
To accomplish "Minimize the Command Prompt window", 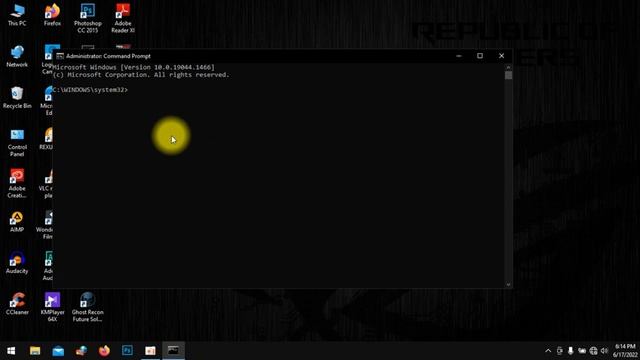I will click(459, 56).
